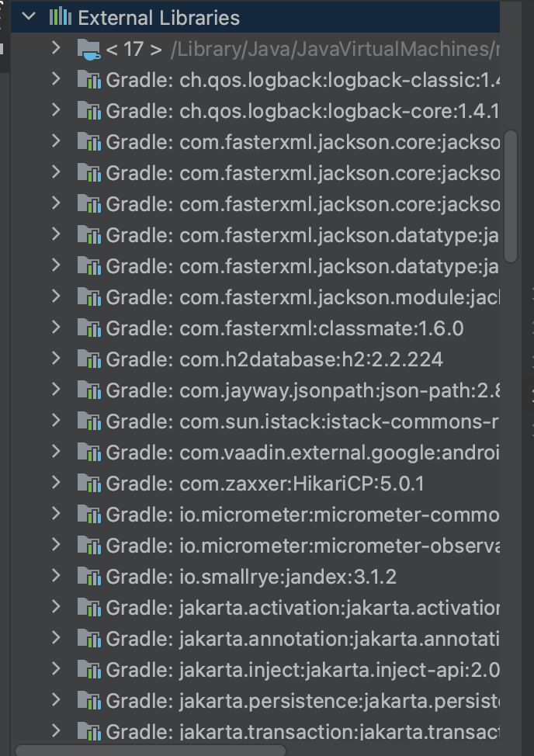This screenshot has height=756, width=534.
Task: Expand the logback-core library node
Action: point(56,109)
